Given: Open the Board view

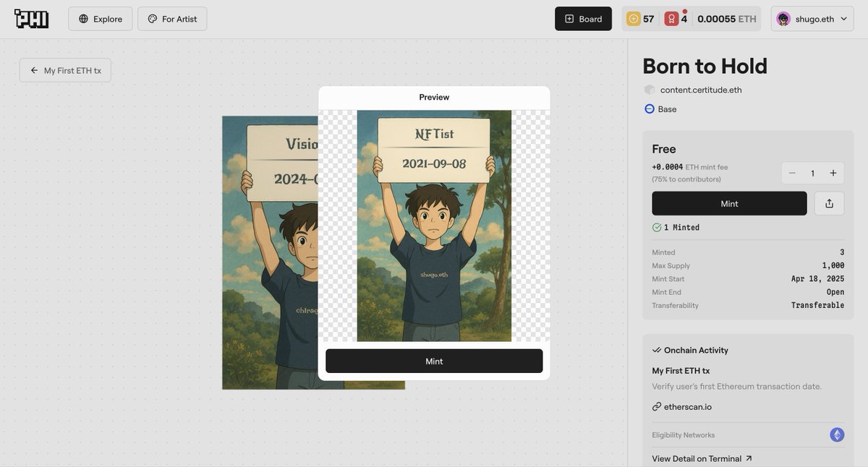Looking at the screenshot, I should [583, 19].
